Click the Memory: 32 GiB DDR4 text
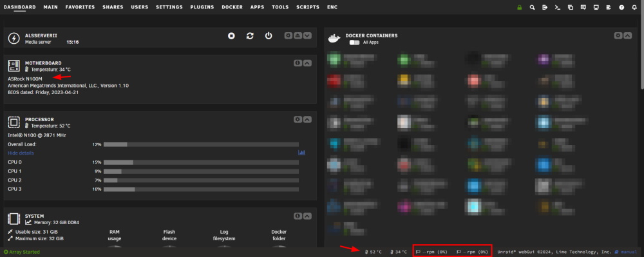The image size is (644, 257). [x=56, y=222]
